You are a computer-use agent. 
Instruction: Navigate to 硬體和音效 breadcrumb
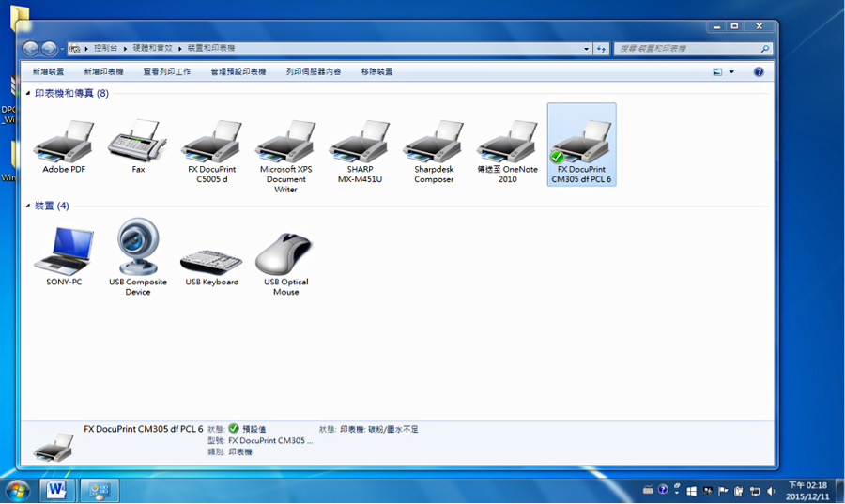pyautogui.click(x=152, y=48)
